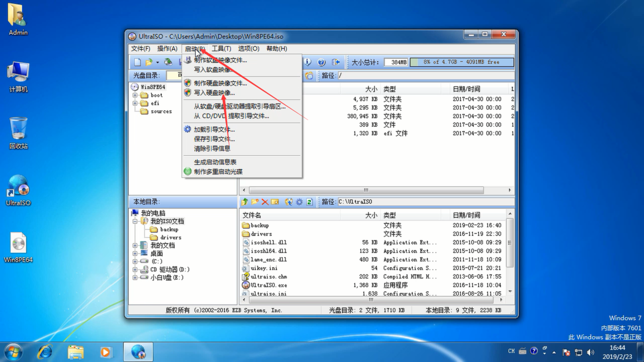
Task: Expand the efi folder in disc tree
Action: pos(135,103)
